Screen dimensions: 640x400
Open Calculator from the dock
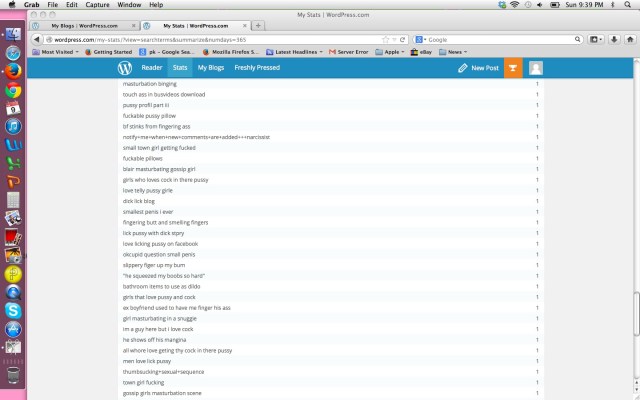[13, 200]
